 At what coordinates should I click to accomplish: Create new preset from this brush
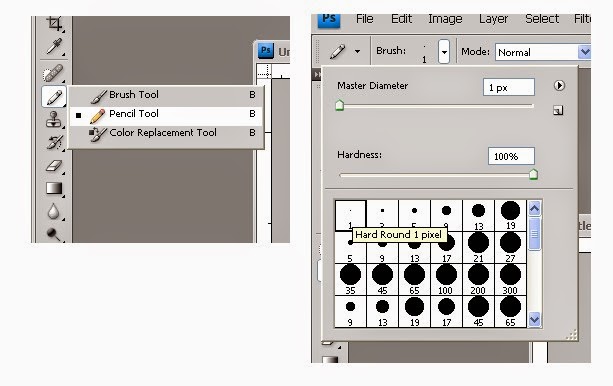click(558, 111)
